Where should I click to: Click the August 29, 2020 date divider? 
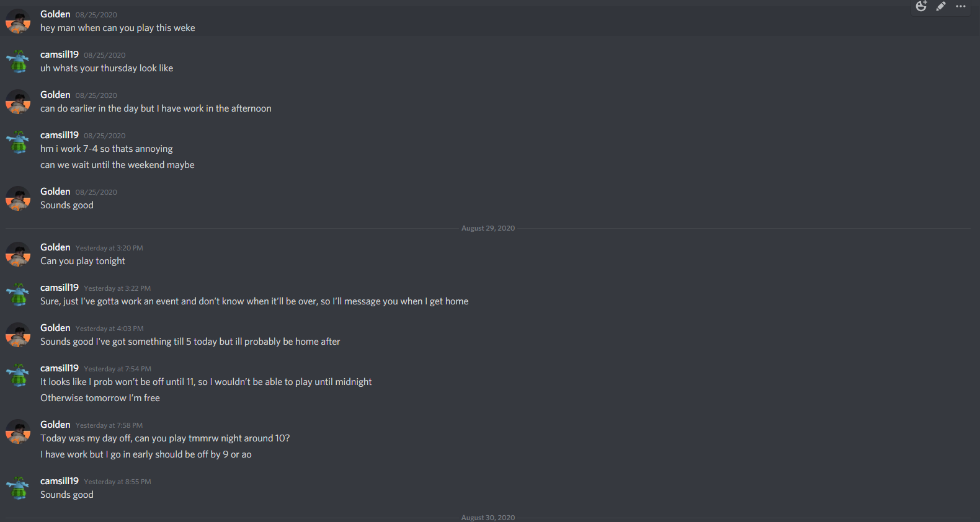click(488, 228)
